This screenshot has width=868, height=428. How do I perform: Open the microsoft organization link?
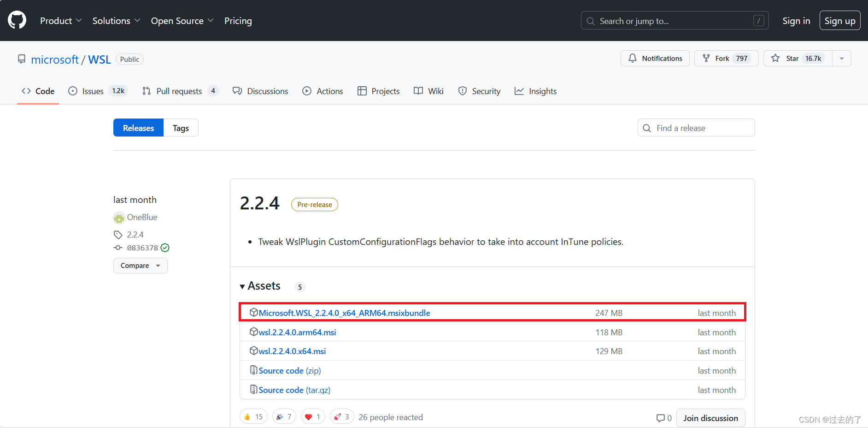coord(55,59)
